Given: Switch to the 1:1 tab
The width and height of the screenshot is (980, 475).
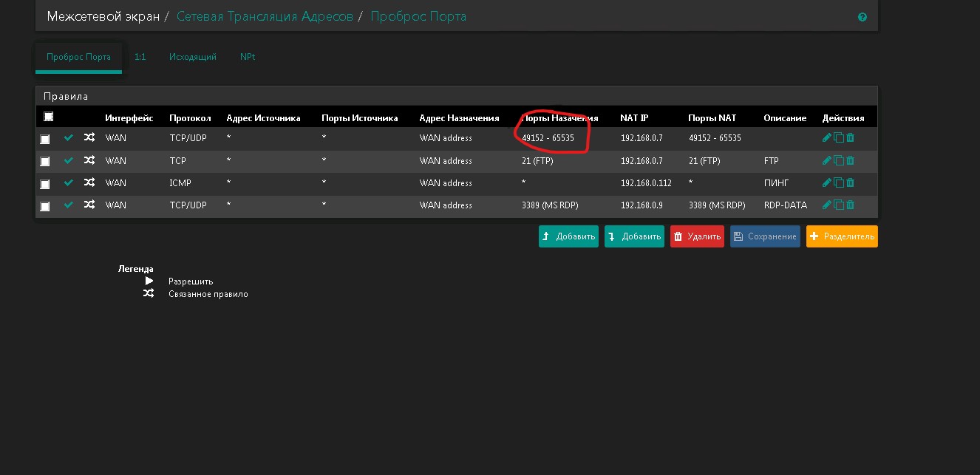Looking at the screenshot, I should pos(140,57).
